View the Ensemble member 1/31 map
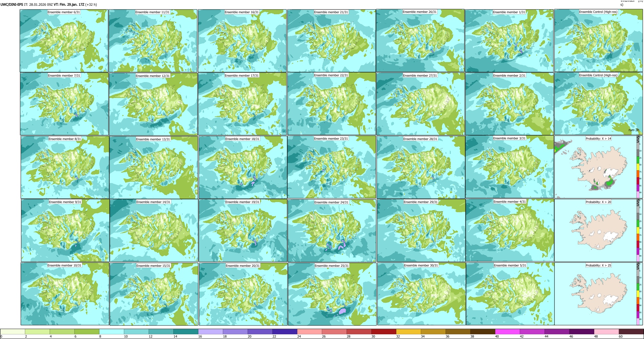 [x=509, y=41]
